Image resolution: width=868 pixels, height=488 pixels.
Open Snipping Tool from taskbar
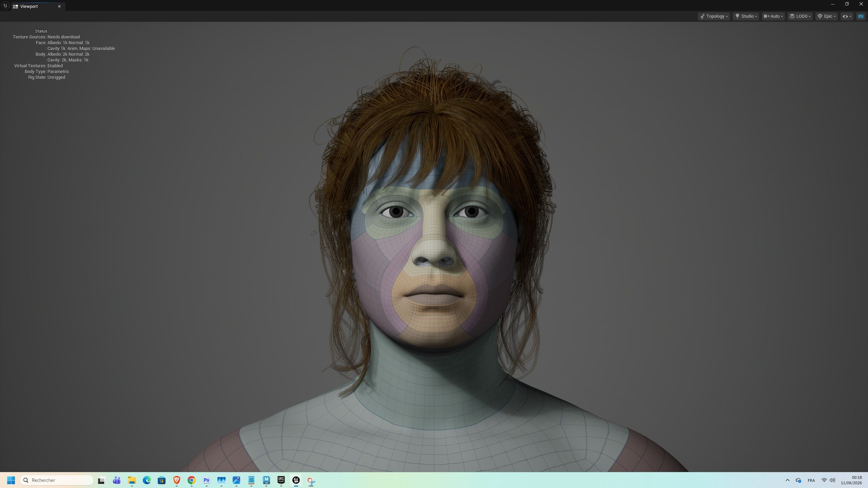311,480
